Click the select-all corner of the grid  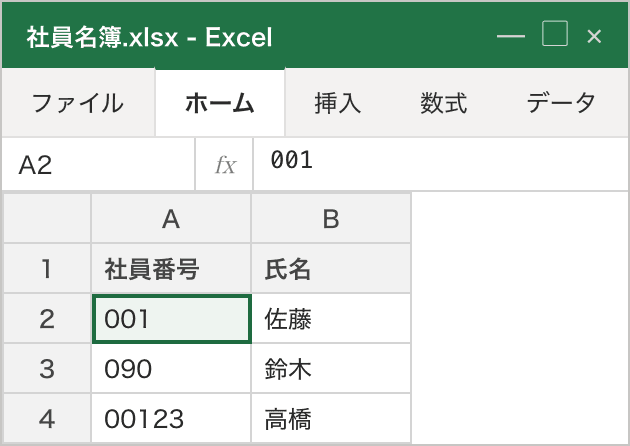pos(47,219)
